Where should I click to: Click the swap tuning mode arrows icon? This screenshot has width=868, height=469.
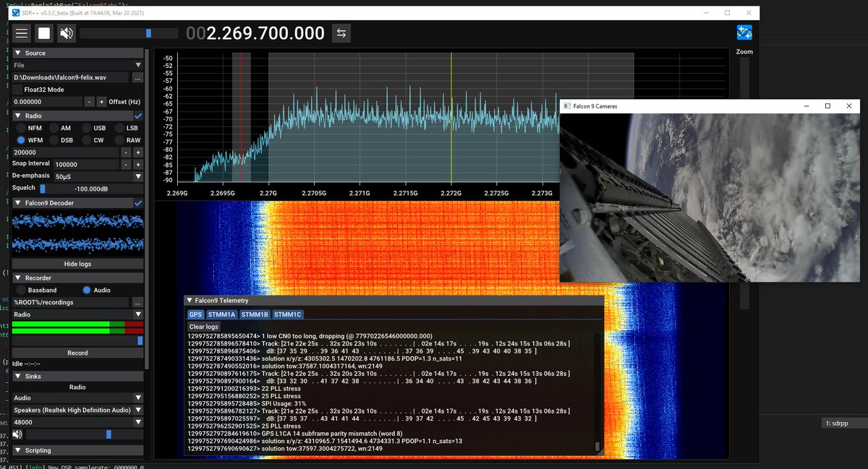341,33
